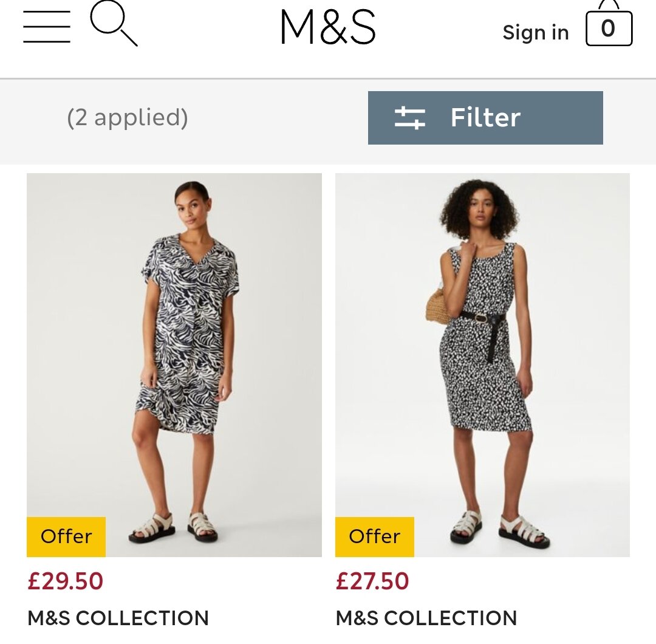Click the Offer badge on the right dress
This screenshot has width=656, height=644.
coord(374,536)
